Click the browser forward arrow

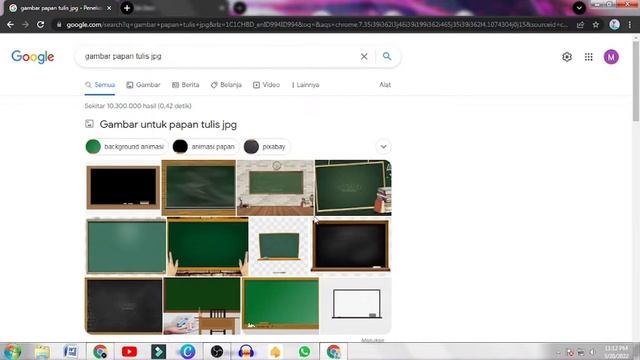[25, 25]
